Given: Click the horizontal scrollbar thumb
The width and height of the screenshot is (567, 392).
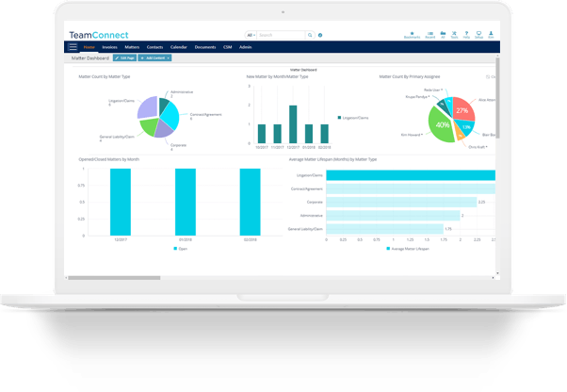Looking at the screenshot, I should (x=114, y=278).
